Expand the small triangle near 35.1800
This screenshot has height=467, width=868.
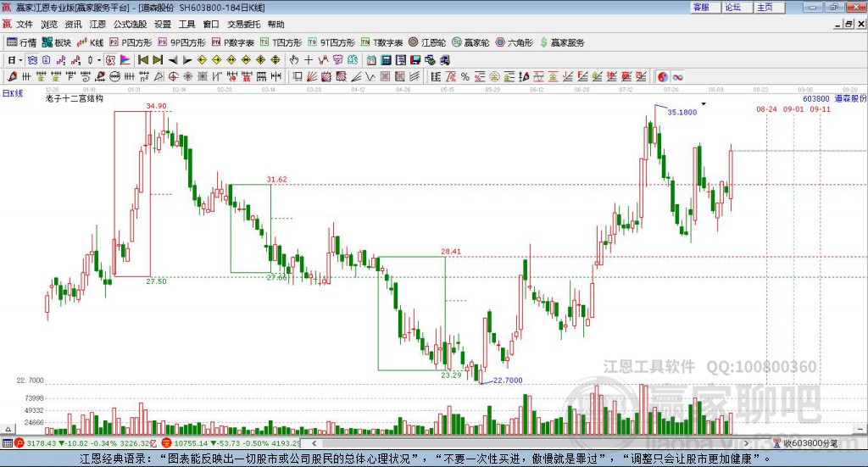[x=704, y=104]
